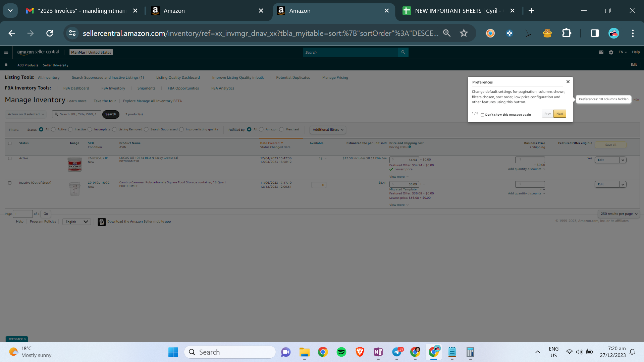Viewport: 644px width, 362px height.
Task: Open the English language dropdown in footer
Action: (76, 222)
